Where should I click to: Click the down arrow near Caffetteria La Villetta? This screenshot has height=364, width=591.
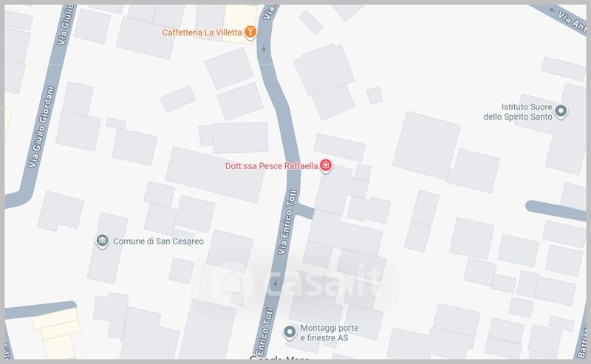click(x=264, y=48)
